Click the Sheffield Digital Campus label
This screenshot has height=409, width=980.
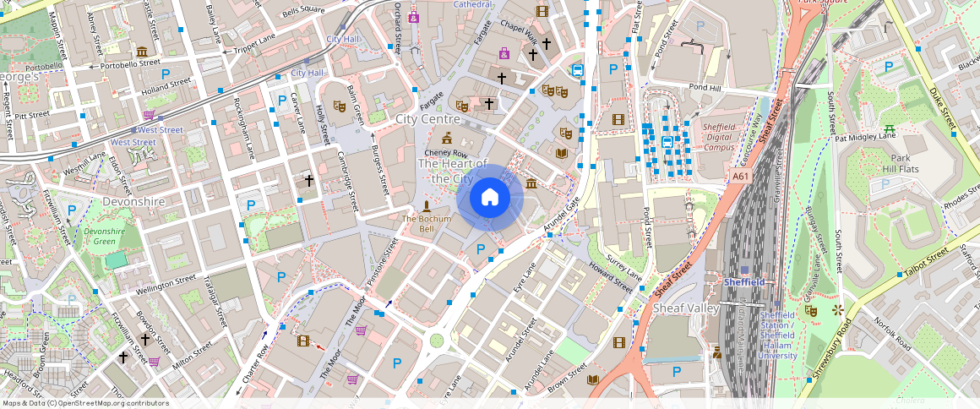(x=719, y=136)
